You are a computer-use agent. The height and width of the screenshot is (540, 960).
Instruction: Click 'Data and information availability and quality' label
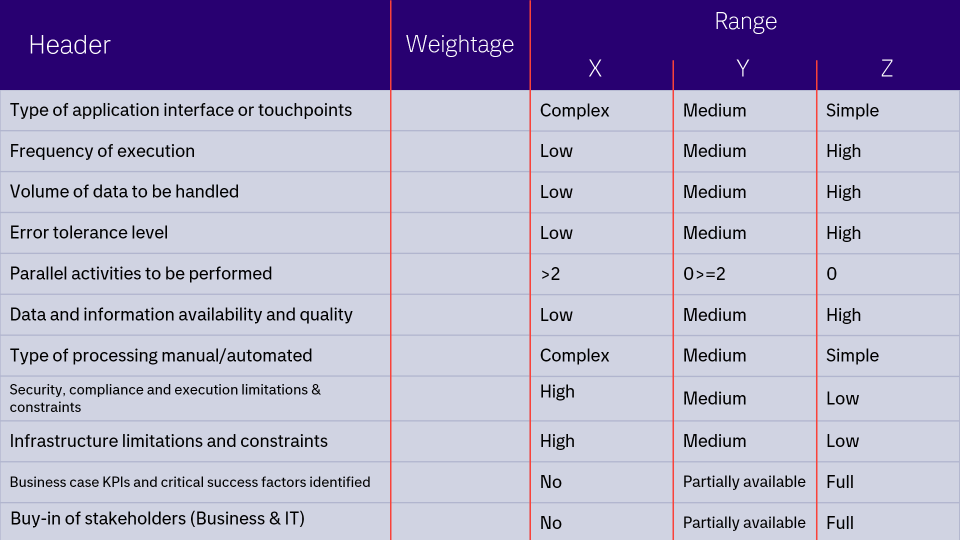(x=181, y=315)
